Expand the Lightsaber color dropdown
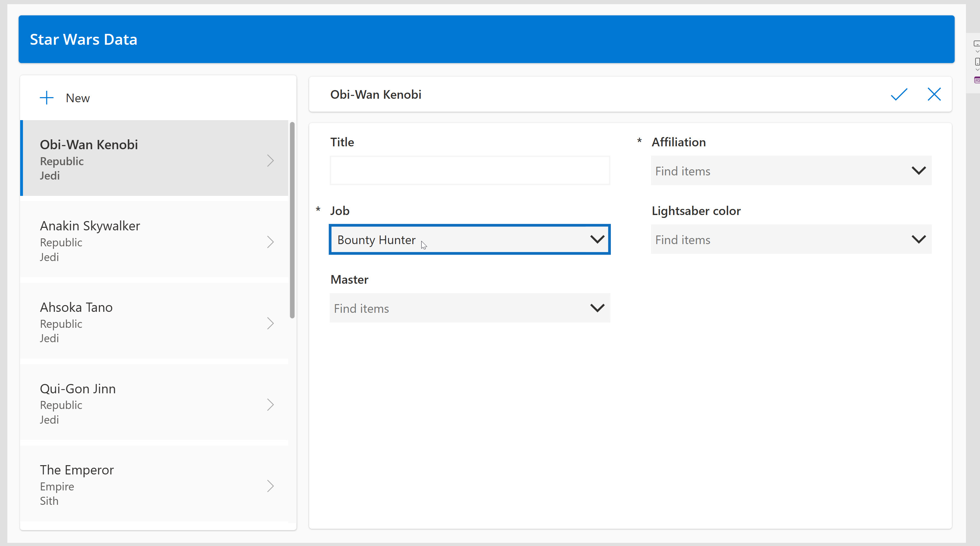 coord(918,239)
